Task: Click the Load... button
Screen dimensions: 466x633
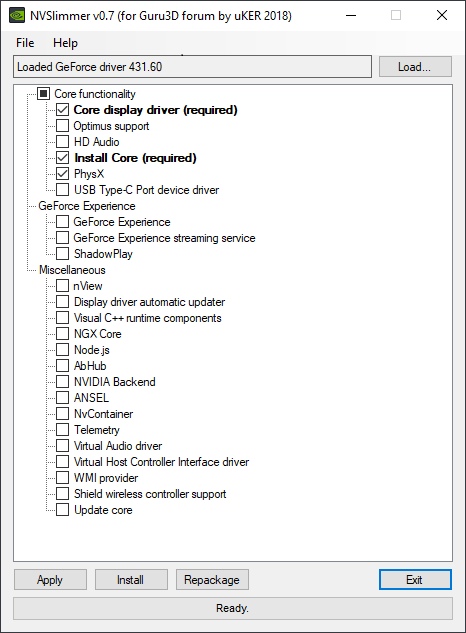Action: click(415, 67)
